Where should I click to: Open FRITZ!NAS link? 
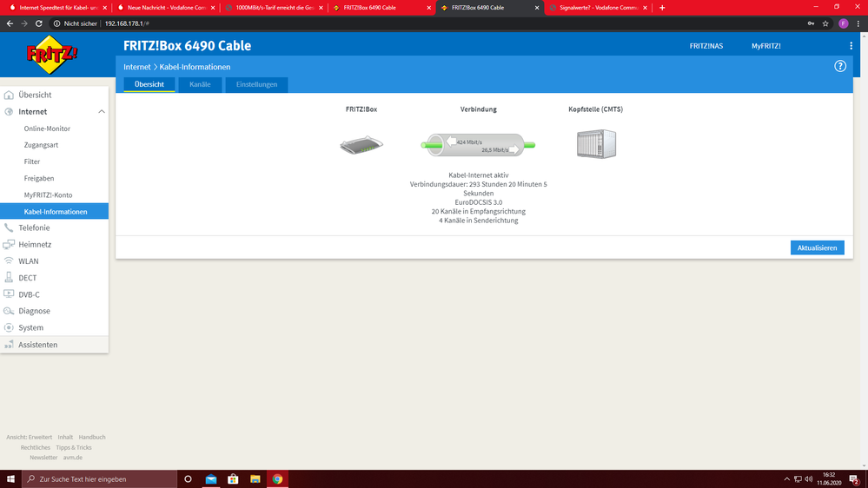[706, 46]
